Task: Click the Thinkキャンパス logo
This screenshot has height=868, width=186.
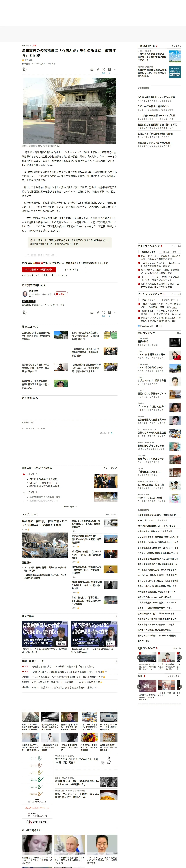Action: tap(37, 815)
